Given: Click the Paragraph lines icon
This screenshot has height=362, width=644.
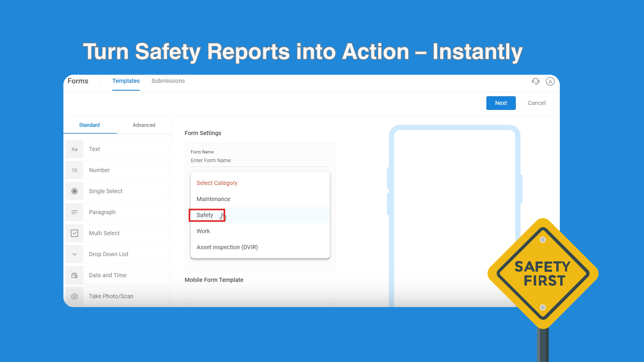Looking at the screenshot, I should pyautogui.click(x=74, y=212).
